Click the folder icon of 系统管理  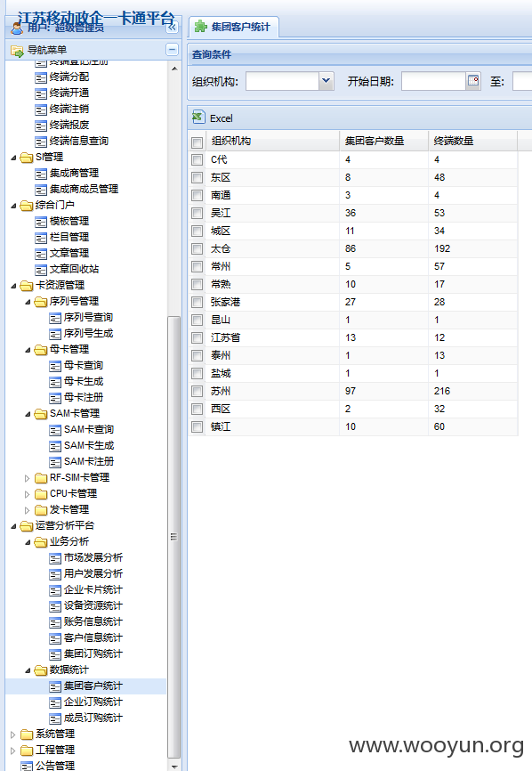27,734
